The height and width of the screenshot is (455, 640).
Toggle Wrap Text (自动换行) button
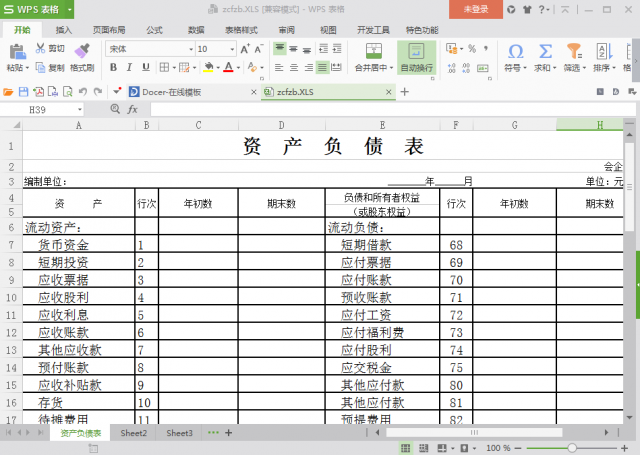coord(416,52)
